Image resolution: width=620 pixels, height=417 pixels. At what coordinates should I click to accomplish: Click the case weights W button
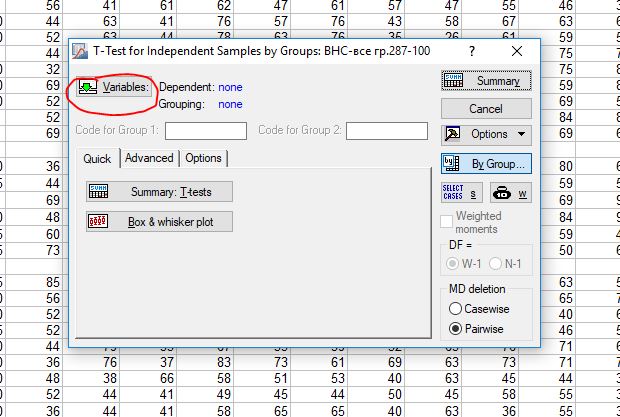click(x=511, y=193)
